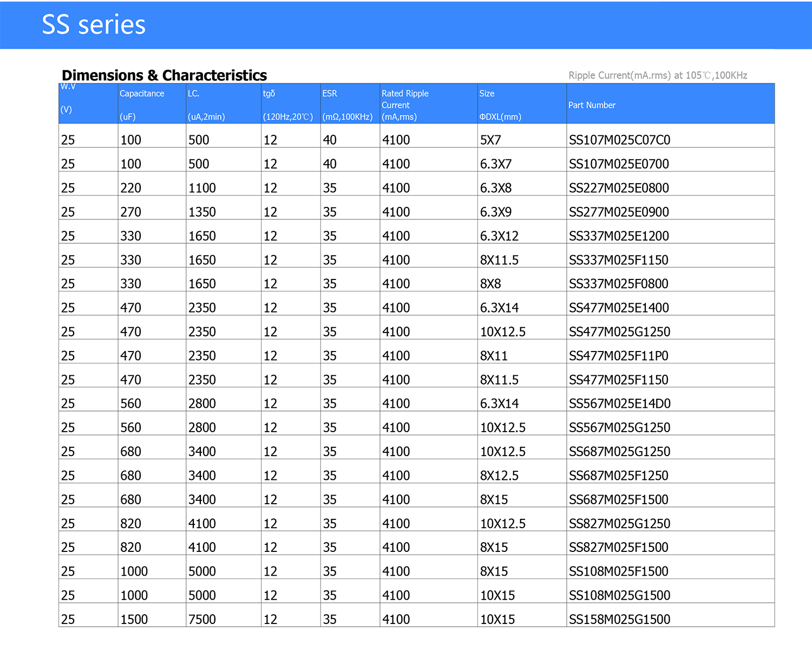Image resolution: width=812 pixels, height=657 pixels.
Task: Select part number SS337M025F1150
Action: click(x=618, y=260)
